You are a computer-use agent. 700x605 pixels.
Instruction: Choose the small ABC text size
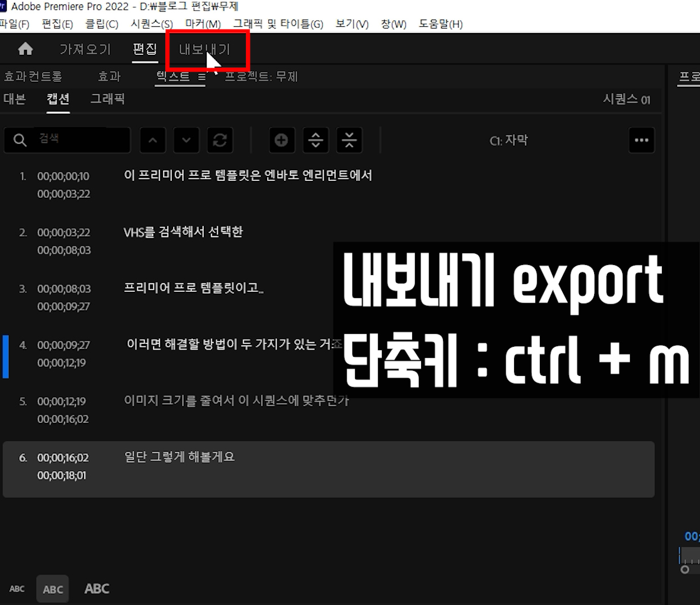point(17,589)
